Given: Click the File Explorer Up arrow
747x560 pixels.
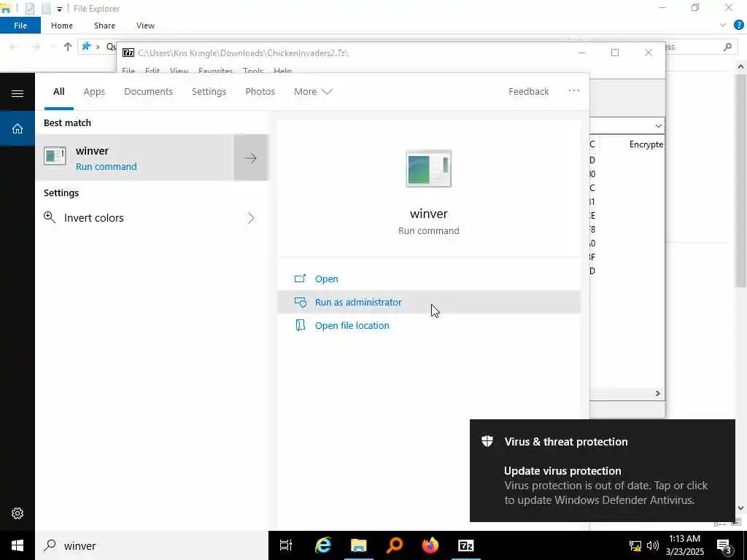Looking at the screenshot, I should point(68,47).
